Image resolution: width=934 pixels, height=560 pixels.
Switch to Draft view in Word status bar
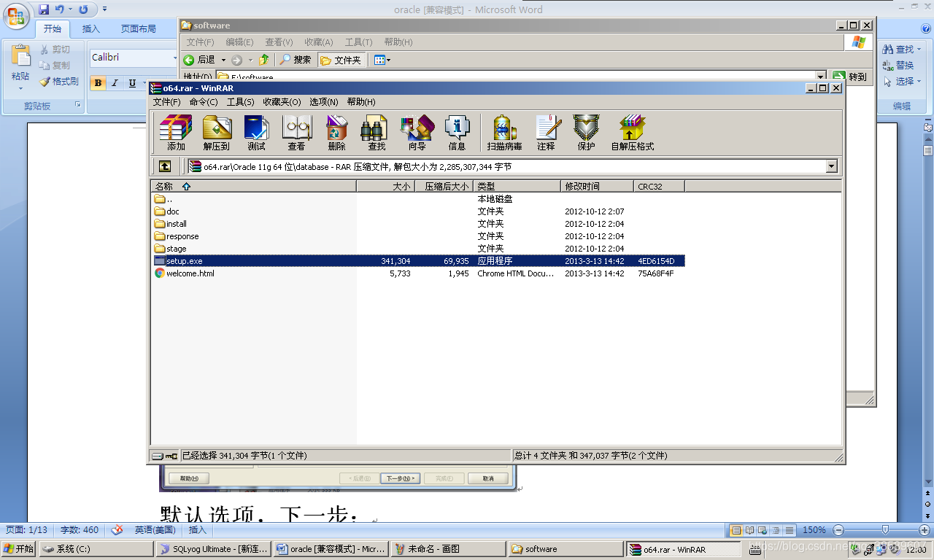point(789,530)
